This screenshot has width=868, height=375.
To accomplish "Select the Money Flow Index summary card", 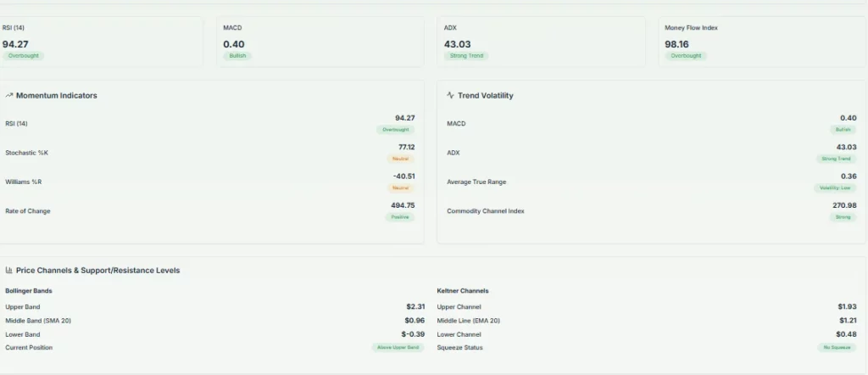I will [762, 42].
